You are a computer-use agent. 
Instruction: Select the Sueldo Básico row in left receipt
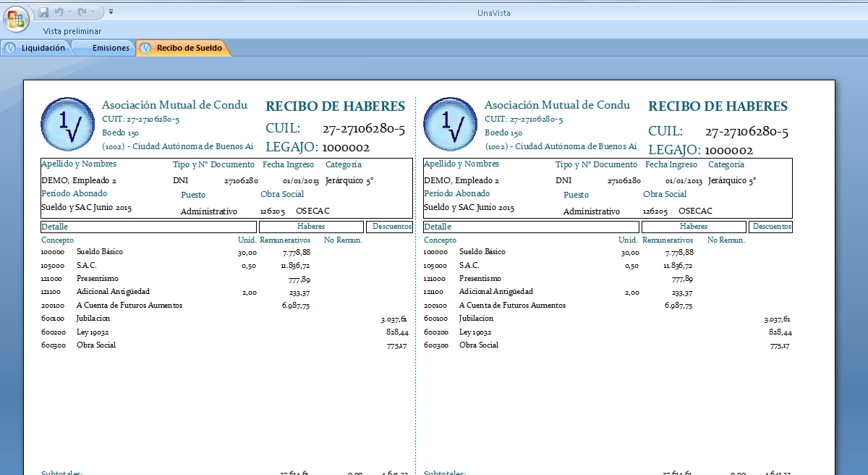[100, 252]
